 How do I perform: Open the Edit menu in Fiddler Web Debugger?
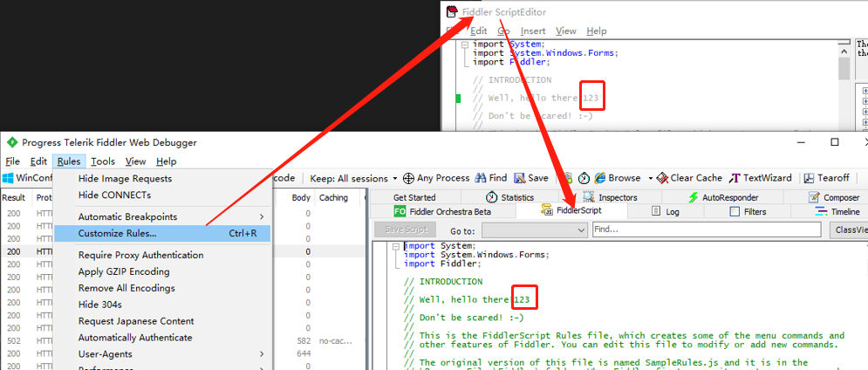point(38,161)
